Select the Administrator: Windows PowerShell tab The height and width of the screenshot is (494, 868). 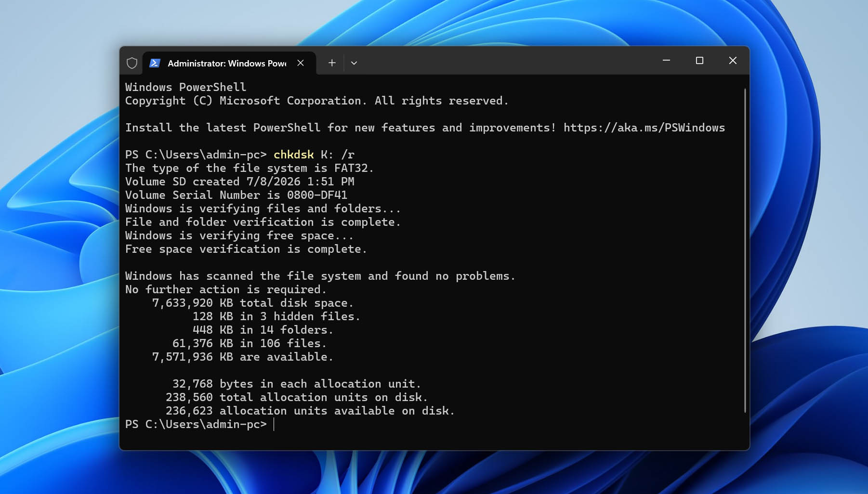(x=229, y=63)
